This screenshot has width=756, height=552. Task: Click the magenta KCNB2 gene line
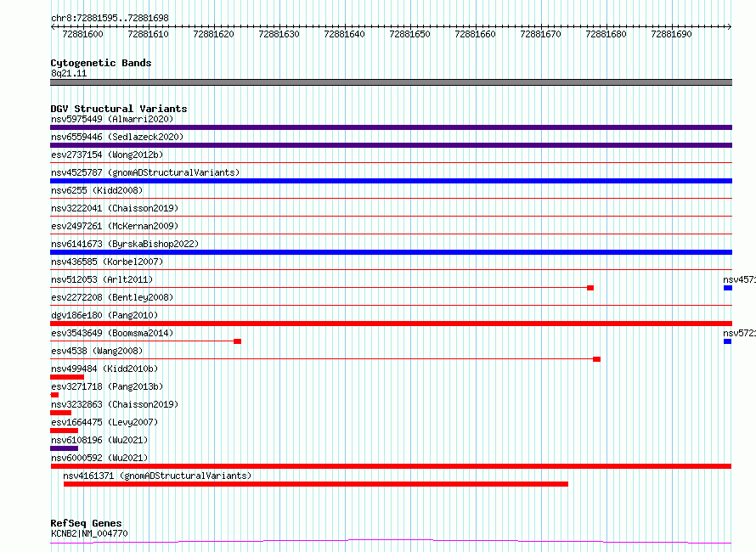[x=391, y=542]
